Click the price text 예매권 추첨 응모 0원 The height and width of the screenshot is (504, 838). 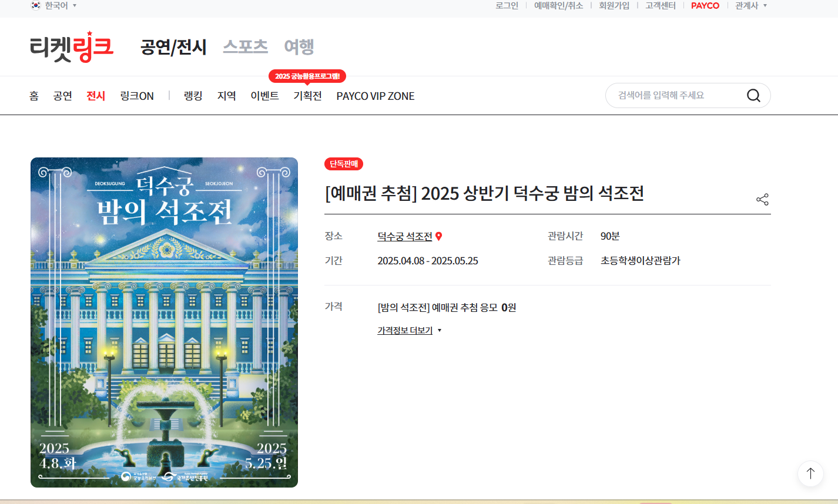pos(447,307)
